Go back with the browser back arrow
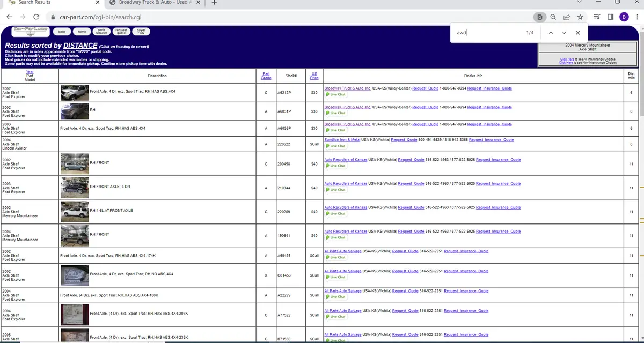Screen dimensions: 644x343 coord(9,17)
